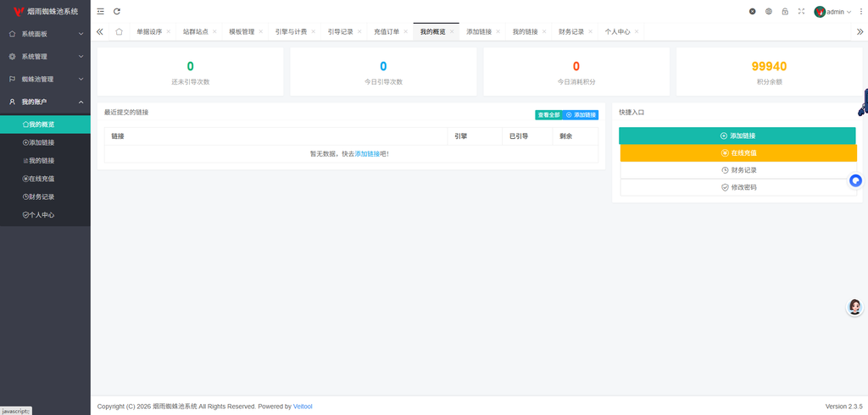Follow the 添加链接 link in empty table message
Viewport: 868px width, 415px height.
pyautogui.click(x=367, y=154)
